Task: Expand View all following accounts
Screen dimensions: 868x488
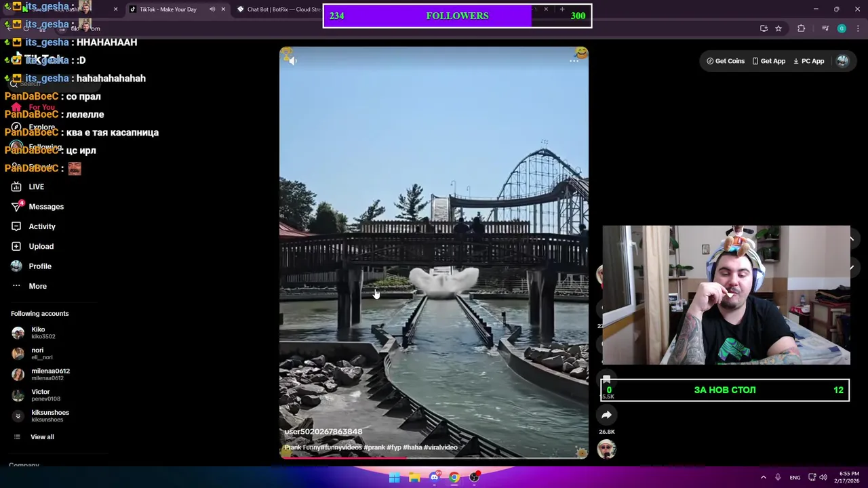Action: tap(34, 437)
